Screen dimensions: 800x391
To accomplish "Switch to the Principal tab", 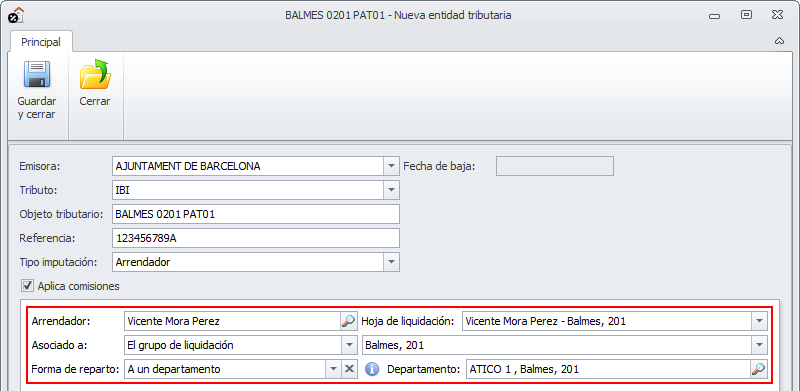I will (x=41, y=42).
